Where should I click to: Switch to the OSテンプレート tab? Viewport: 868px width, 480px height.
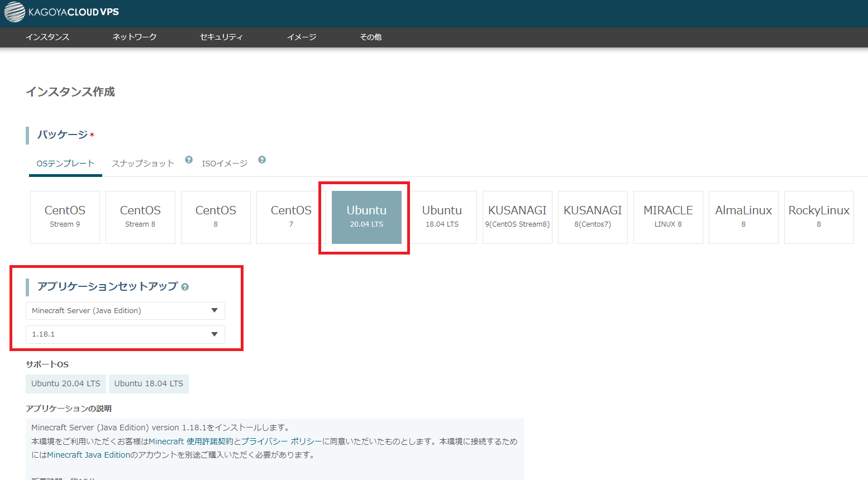[x=65, y=164]
